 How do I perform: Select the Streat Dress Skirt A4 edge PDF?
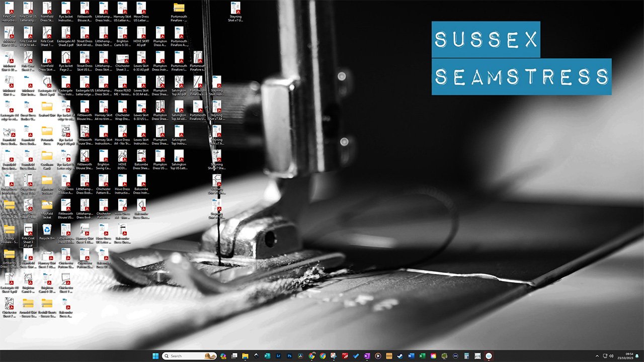pos(85,38)
